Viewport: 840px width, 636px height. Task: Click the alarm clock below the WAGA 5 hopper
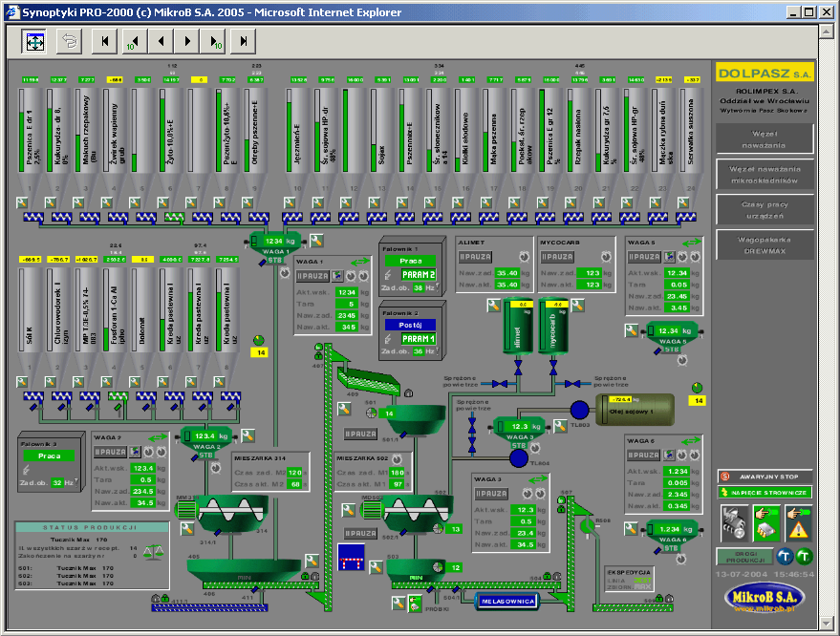[682, 360]
